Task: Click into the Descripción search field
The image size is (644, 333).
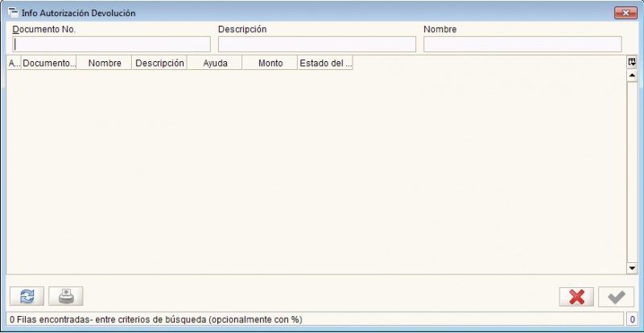Action: coord(317,44)
